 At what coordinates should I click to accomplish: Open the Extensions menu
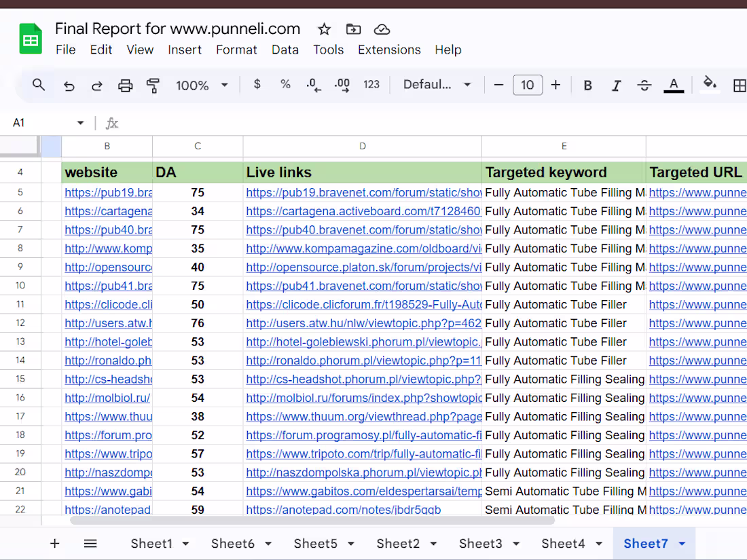(389, 50)
